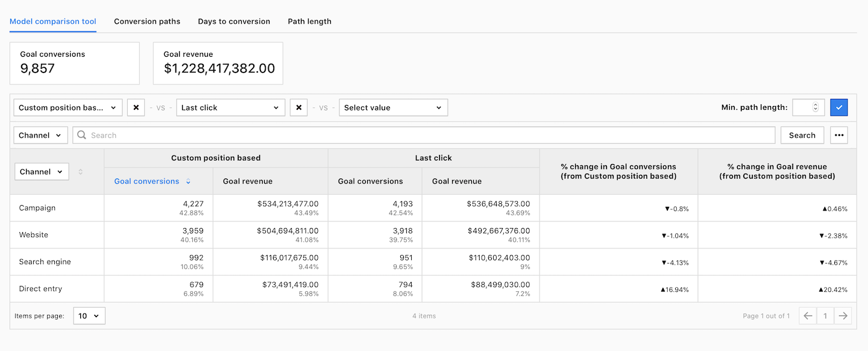Image resolution: width=868 pixels, height=351 pixels.
Task: Click the Min. path length stepper arrows
Action: (x=816, y=108)
